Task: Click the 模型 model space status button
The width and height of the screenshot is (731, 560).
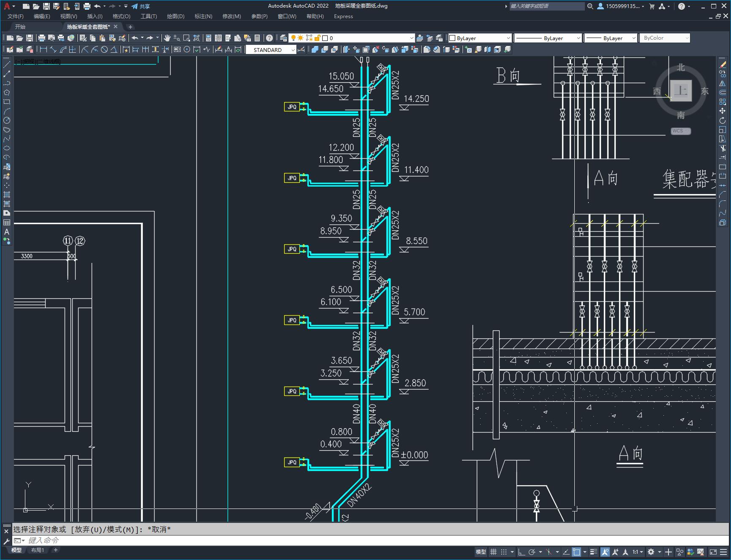Action: (481, 552)
